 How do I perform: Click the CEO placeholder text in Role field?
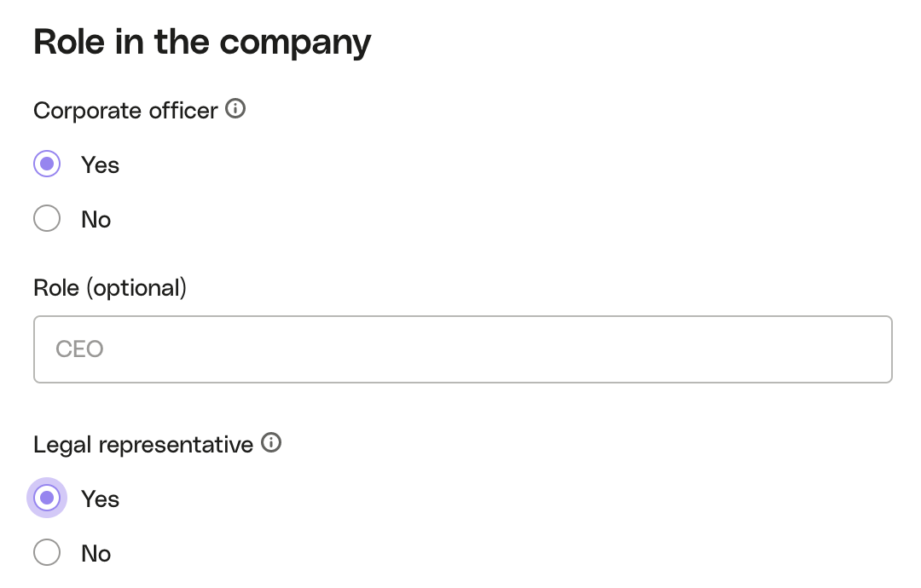[x=79, y=349]
